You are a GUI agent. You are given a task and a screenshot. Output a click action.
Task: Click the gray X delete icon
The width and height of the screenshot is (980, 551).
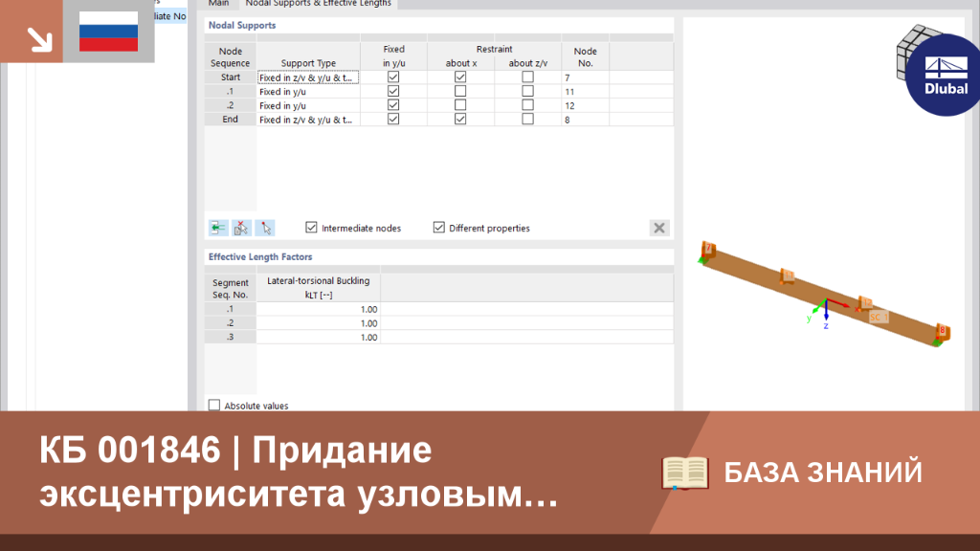tap(659, 228)
